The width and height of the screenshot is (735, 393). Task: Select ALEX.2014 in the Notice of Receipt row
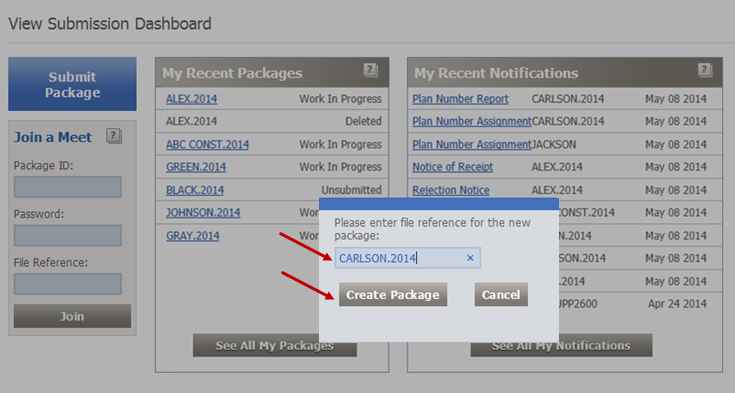pos(557,167)
